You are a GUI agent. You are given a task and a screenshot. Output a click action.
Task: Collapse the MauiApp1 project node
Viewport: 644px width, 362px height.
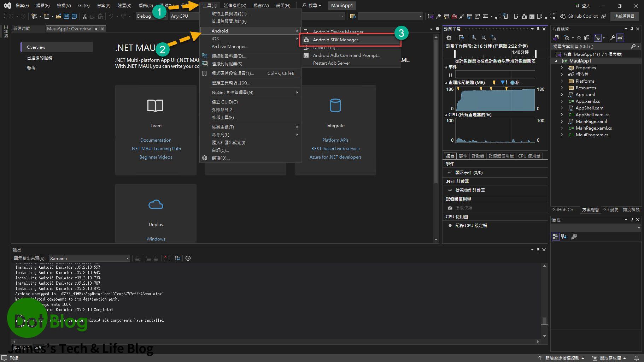point(556,61)
